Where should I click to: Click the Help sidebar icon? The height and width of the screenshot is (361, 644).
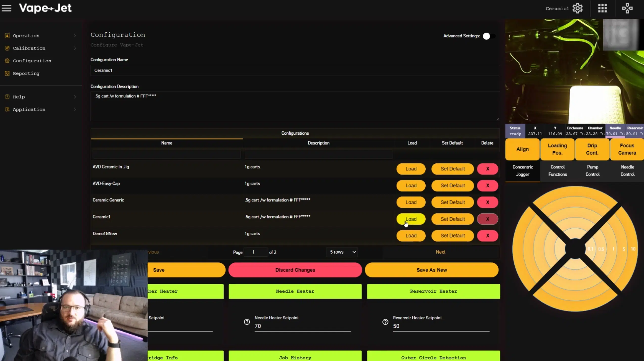(x=7, y=97)
